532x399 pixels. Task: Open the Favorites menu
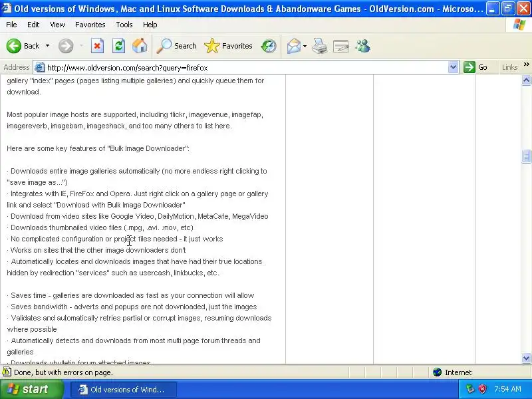(90, 25)
